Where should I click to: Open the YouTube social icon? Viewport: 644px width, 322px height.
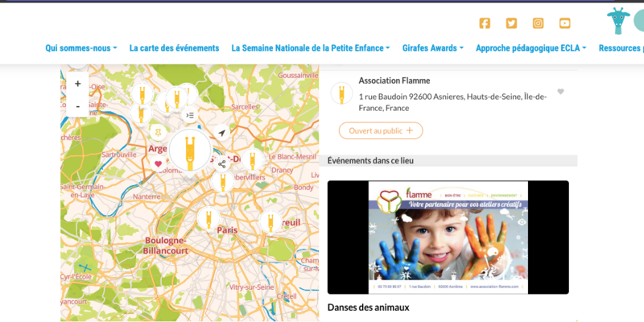click(x=564, y=23)
